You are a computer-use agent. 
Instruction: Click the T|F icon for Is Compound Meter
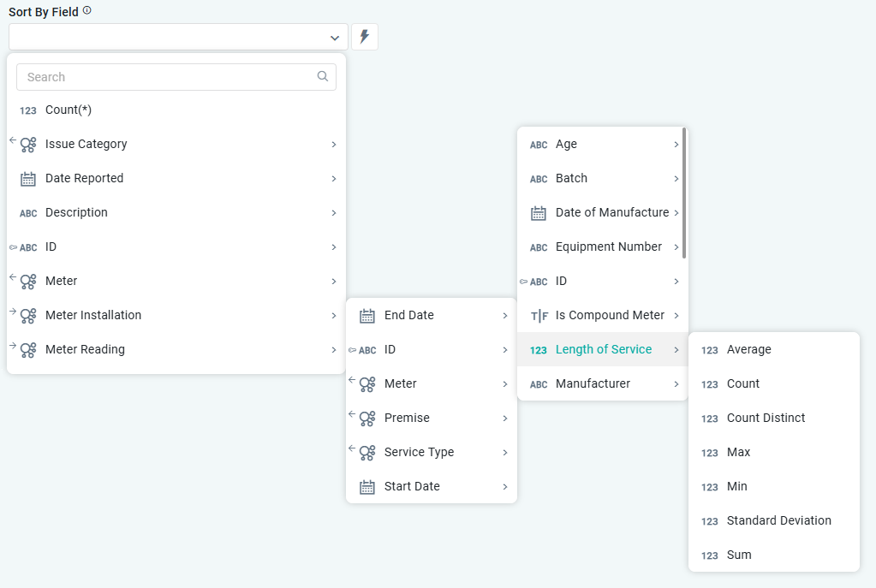click(x=539, y=316)
